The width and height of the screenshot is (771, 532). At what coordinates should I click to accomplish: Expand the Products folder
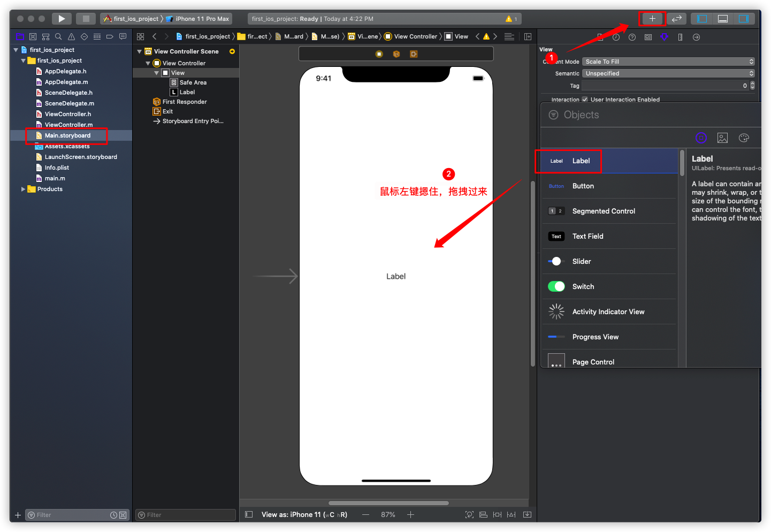click(23, 189)
